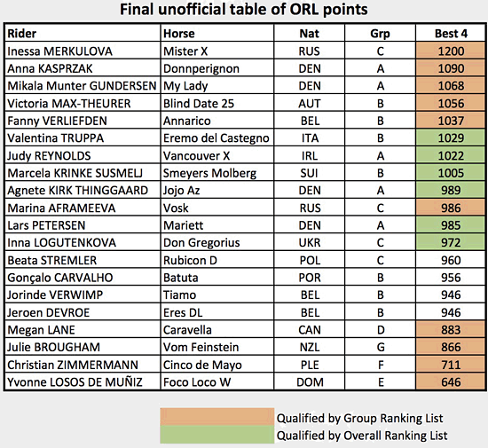This screenshot has height=448, width=488.
Task: Click the Rider column header
Action: (x=83, y=33)
